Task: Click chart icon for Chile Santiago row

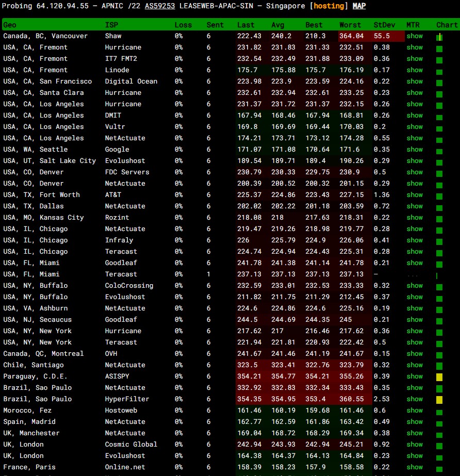Action: click(439, 366)
